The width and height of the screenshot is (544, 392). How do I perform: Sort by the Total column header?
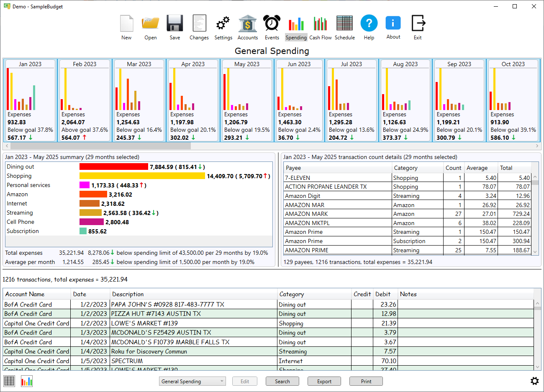click(514, 168)
